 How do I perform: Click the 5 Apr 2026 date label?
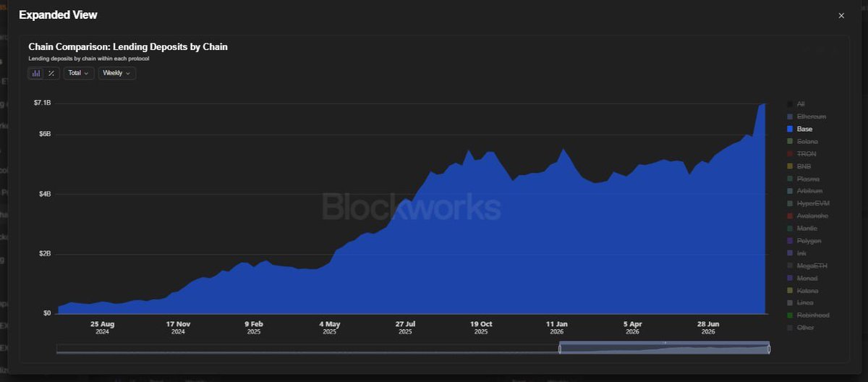632,328
